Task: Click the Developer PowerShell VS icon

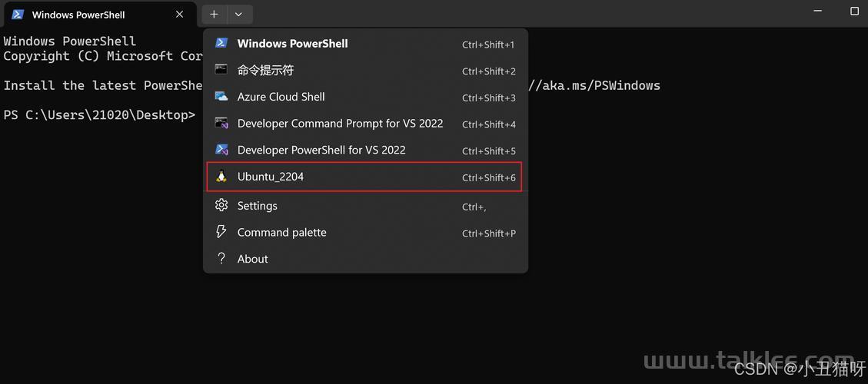Action: tap(221, 150)
